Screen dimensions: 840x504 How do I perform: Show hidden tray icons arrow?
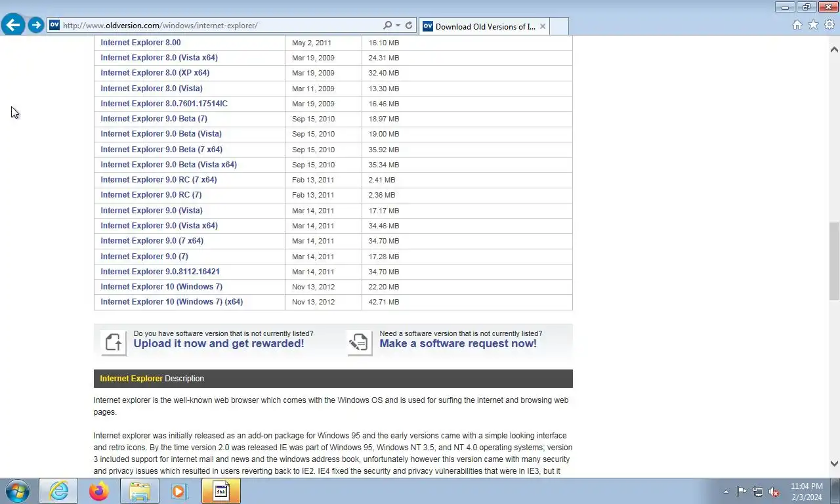726,492
